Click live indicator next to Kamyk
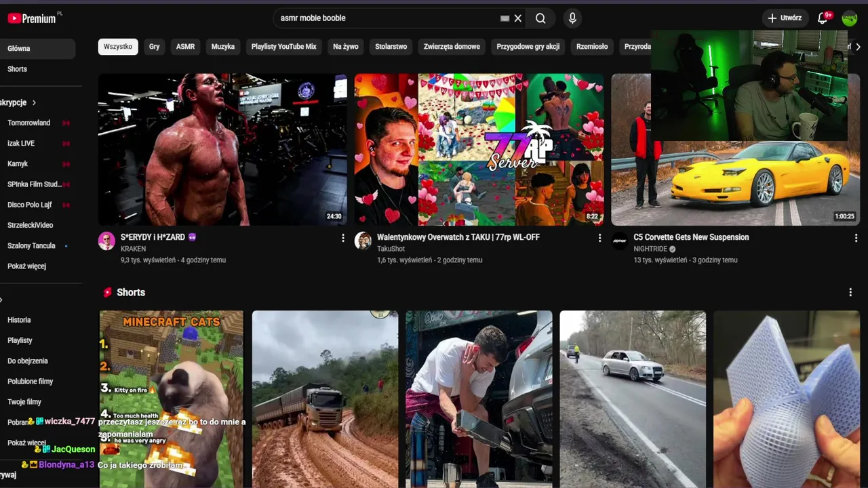The width and height of the screenshot is (868, 488). point(66,163)
